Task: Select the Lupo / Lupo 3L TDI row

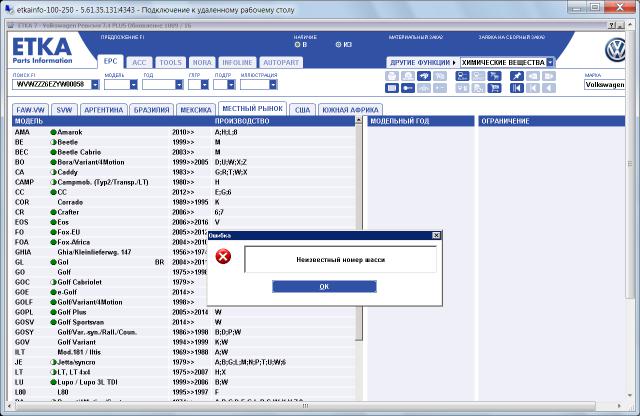Action: tap(184, 382)
